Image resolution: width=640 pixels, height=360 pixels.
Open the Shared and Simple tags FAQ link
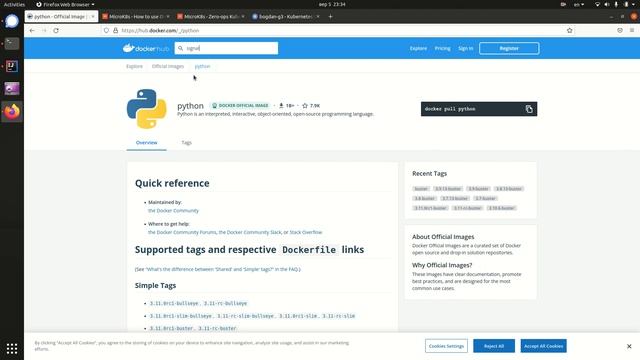210,269
